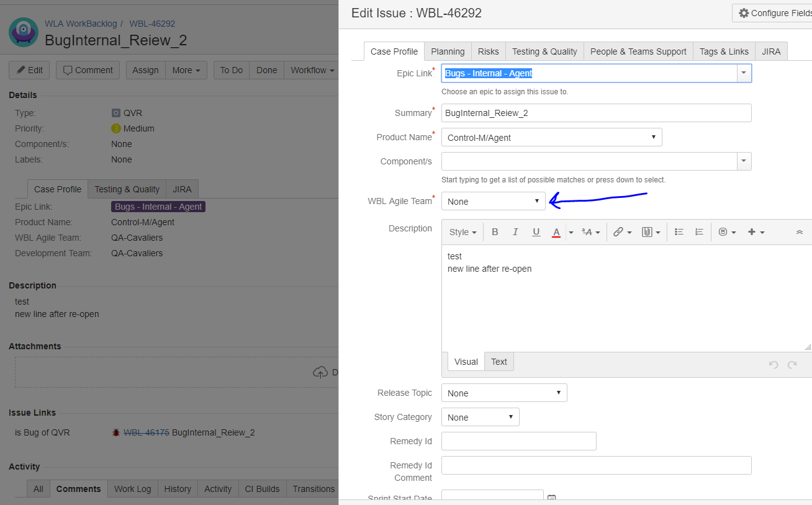
Task: Toggle bold formatting in the description editor
Action: click(x=495, y=232)
